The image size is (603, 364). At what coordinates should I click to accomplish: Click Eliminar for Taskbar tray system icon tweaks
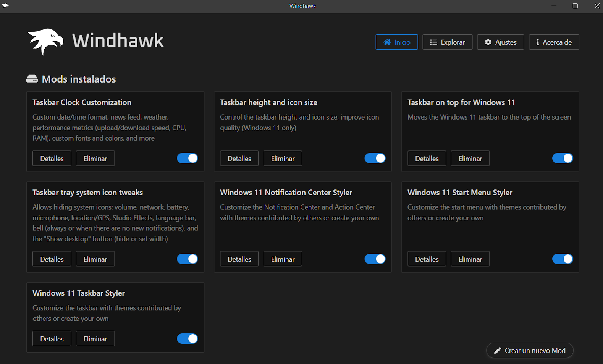pos(95,259)
